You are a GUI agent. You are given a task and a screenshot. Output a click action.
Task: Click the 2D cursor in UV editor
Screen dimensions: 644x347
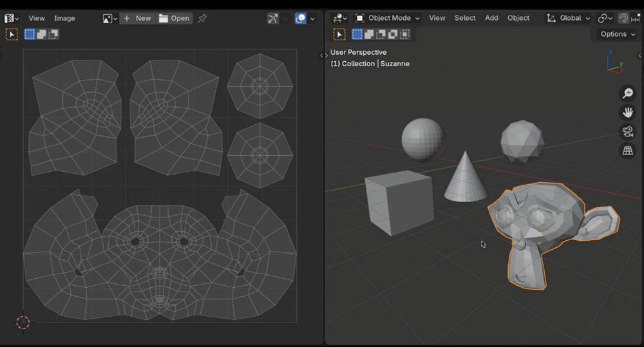(x=23, y=323)
